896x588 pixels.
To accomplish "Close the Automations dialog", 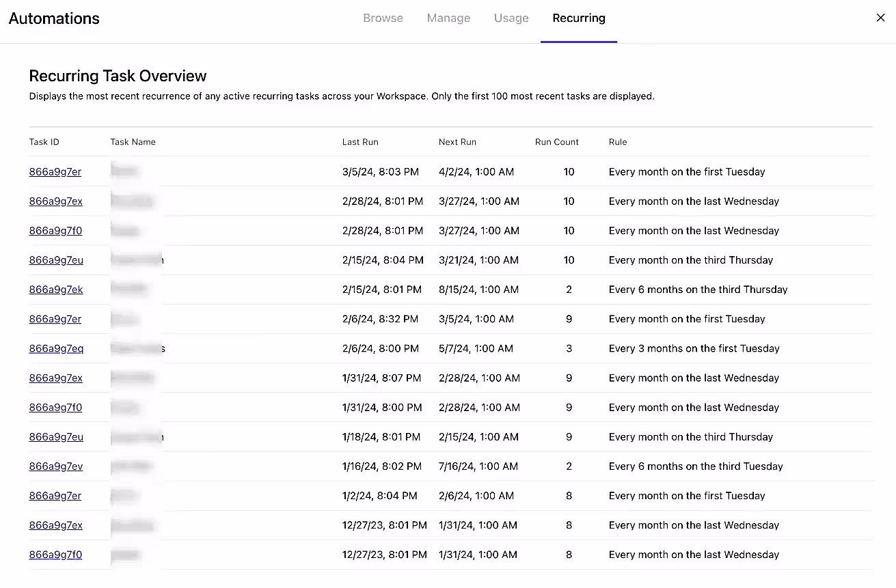I will pyautogui.click(x=880, y=18).
